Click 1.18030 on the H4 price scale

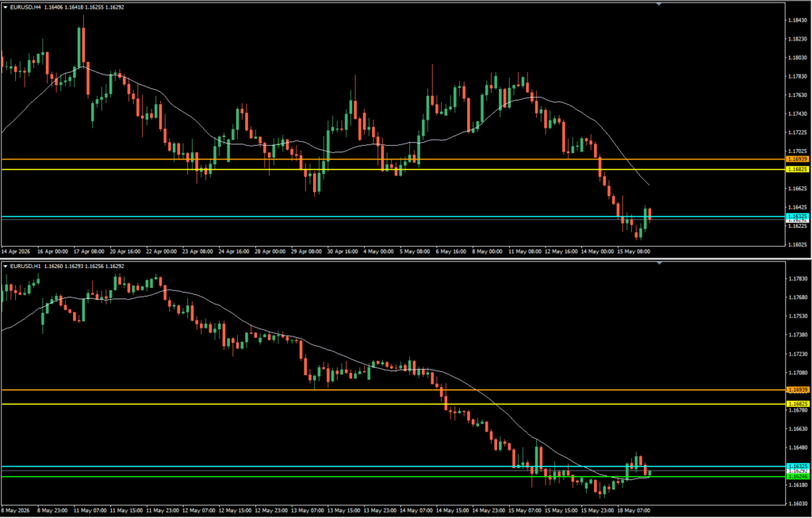(x=799, y=57)
